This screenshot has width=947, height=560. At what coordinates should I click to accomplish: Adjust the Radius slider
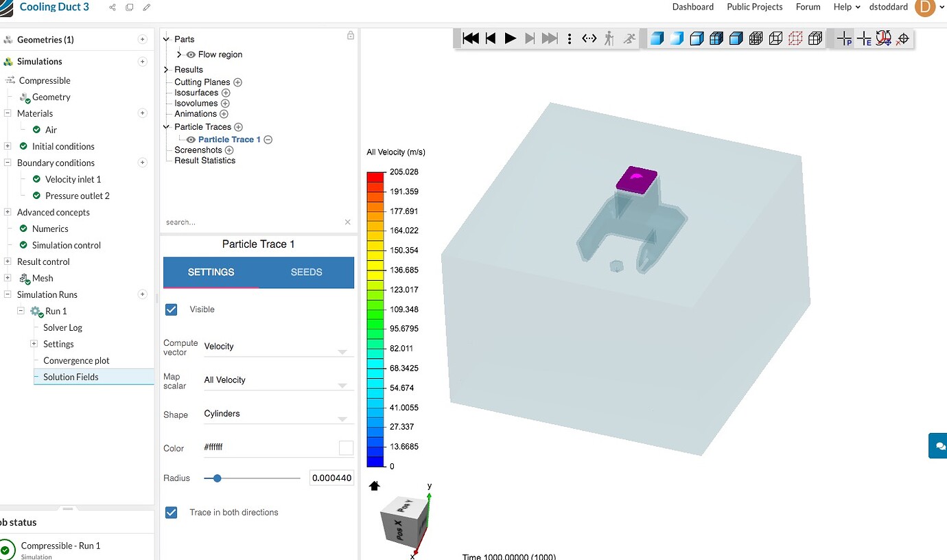tap(218, 478)
